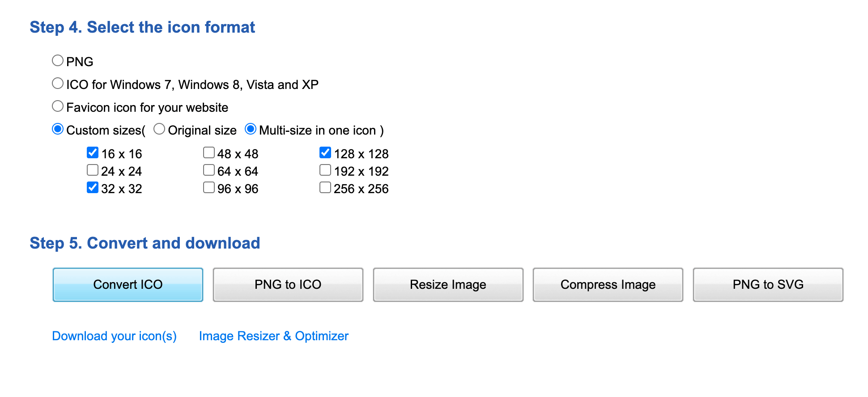Viewport: 868px width, 397px height.
Task: Select Multi-size in one icon option
Action: pyautogui.click(x=251, y=129)
